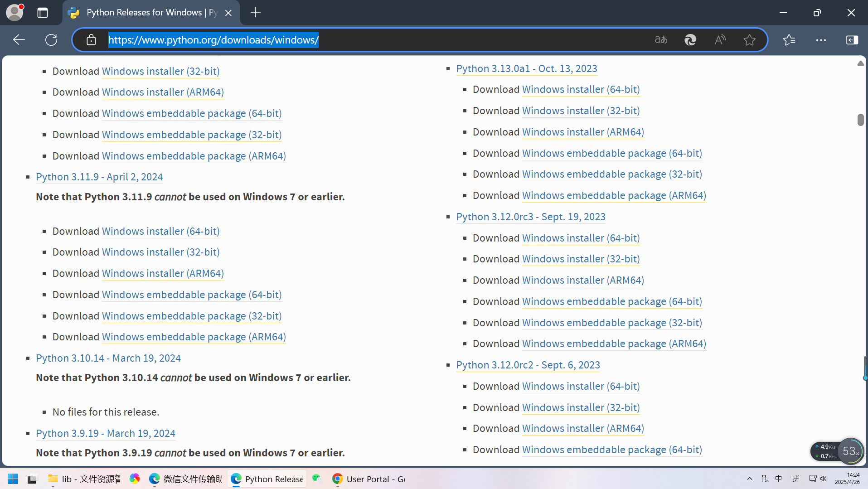Download 3.12.0rc3 embeddable package (ARM64)
The width and height of the screenshot is (868, 489).
coord(614,344)
